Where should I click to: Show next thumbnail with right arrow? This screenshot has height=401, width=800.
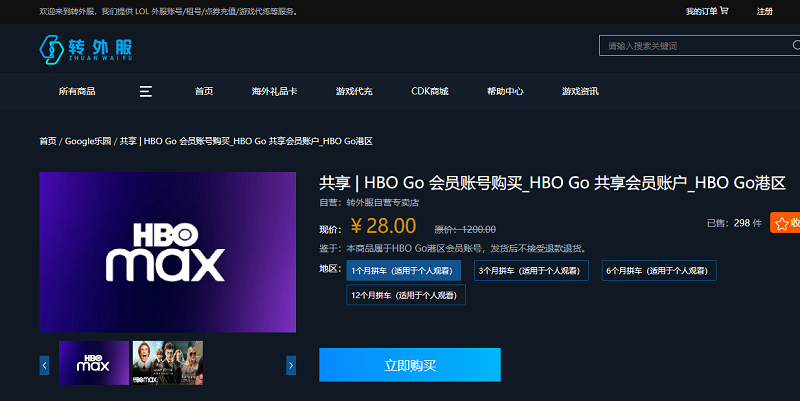pos(291,365)
